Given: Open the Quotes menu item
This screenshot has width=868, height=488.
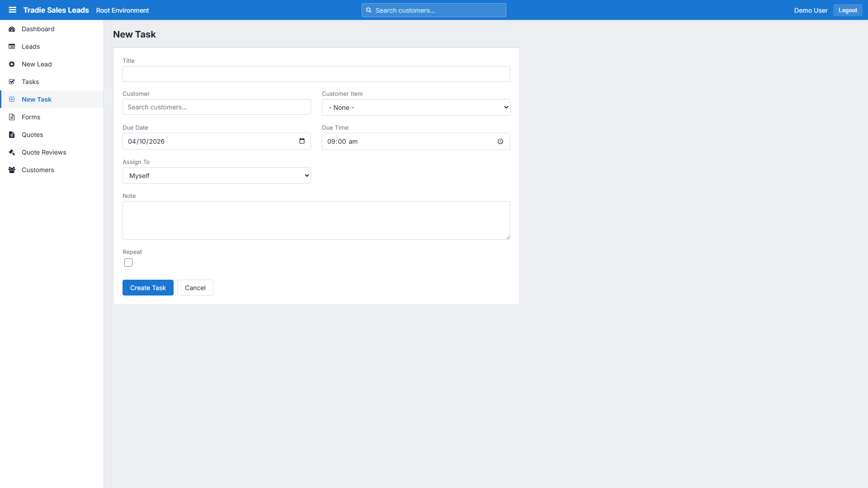Looking at the screenshot, I should [52, 135].
